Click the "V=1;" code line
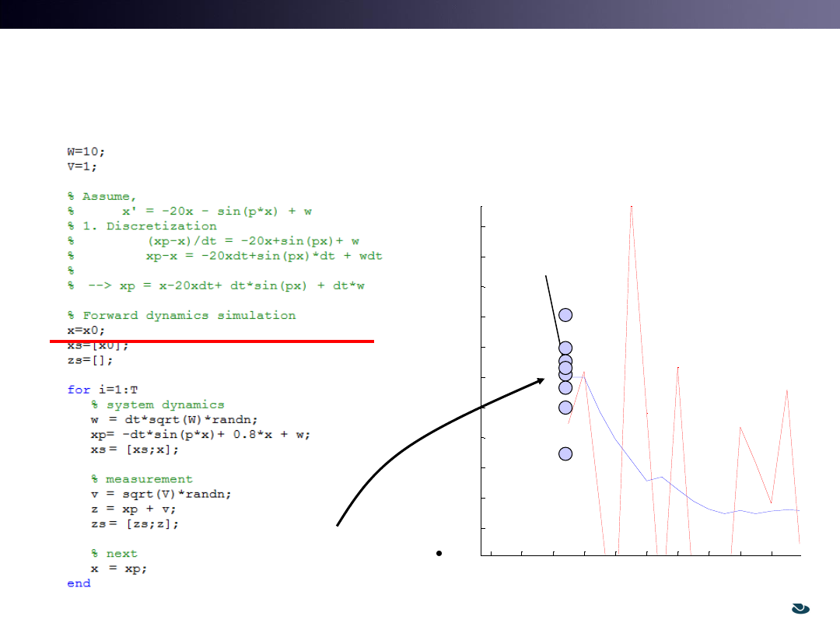Screen dimensions: 840x630 pyautogui.click(x=82, y=166)
